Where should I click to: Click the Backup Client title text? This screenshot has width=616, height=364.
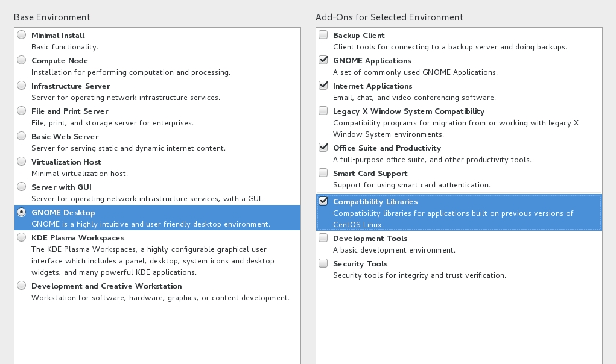(358, 36)
